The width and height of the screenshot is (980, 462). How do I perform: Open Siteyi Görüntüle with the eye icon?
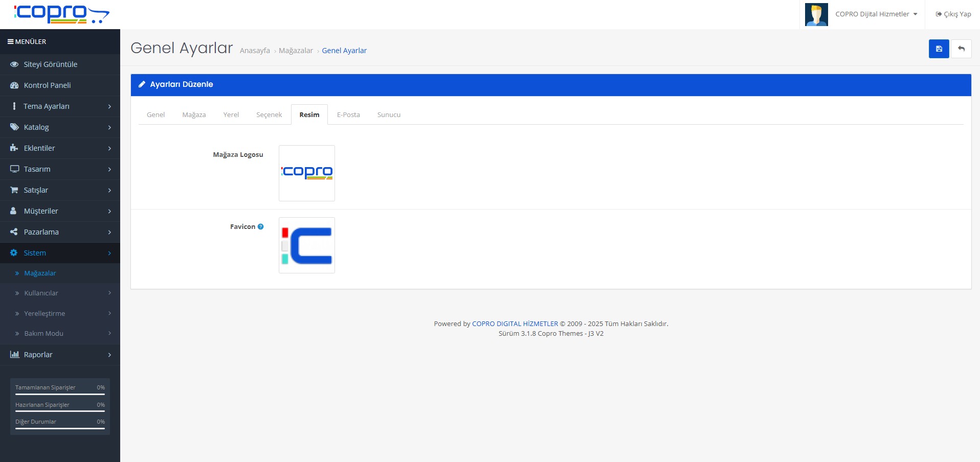point(50,64)
